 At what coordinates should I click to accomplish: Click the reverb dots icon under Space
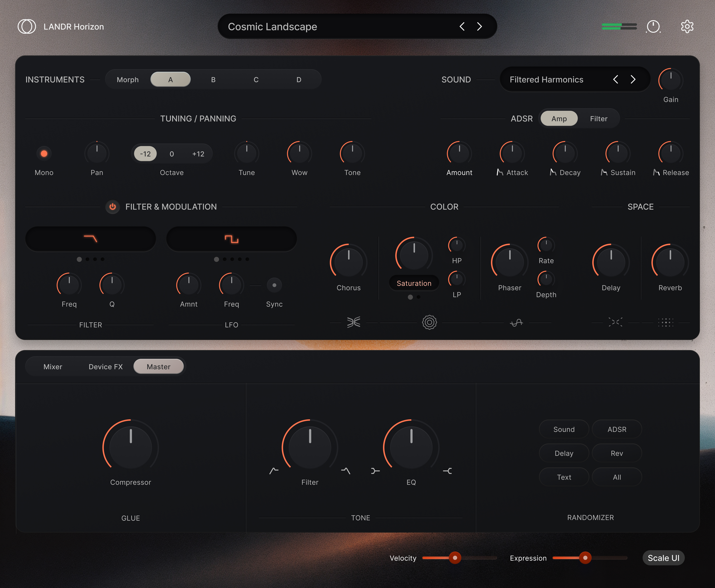(666, 322)
